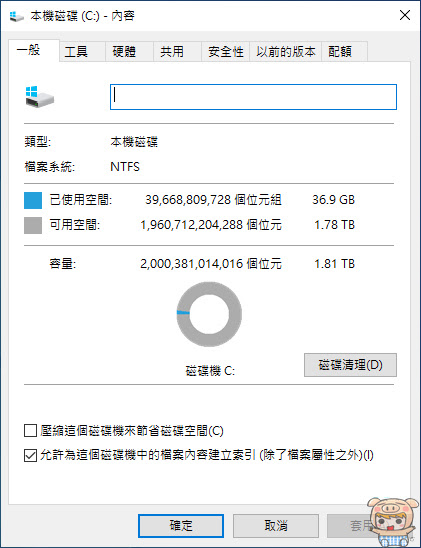Switch to the 配額 tab
Screen dimensions: 421x548
[344, 52]
